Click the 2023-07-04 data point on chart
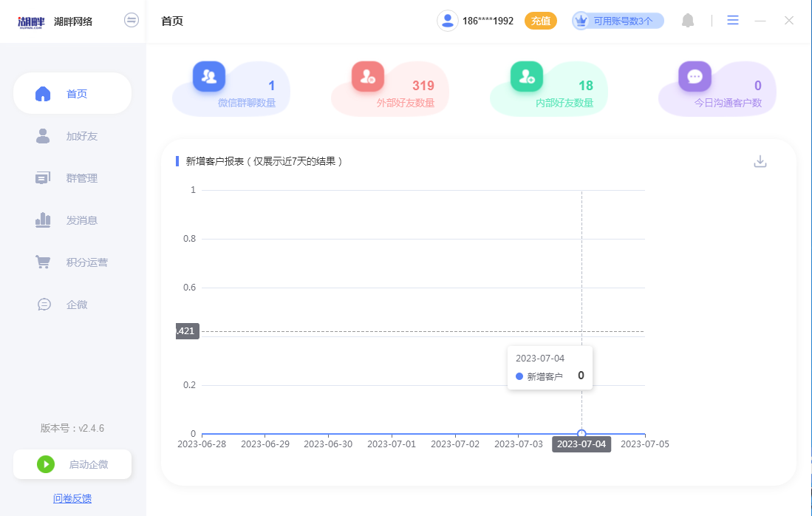The width and height of the screenshot is (812, 516). [581, 434]
